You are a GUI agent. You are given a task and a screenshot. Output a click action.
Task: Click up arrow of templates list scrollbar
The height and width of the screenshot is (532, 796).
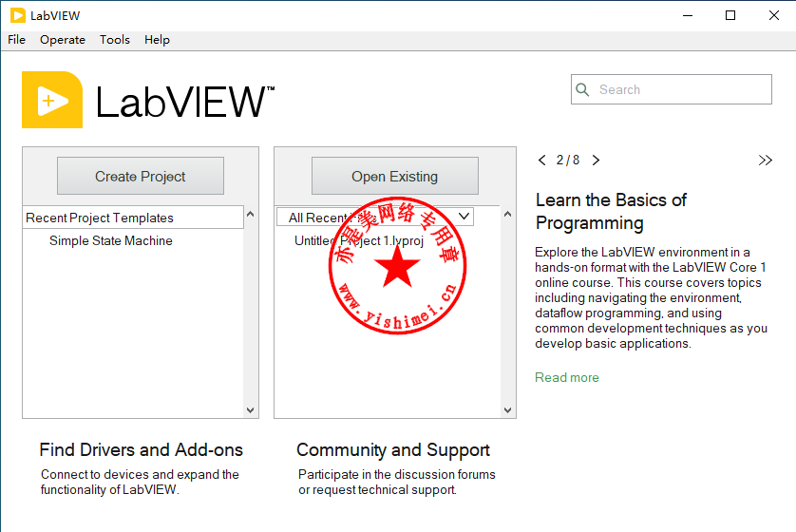[x=250, y=214]
